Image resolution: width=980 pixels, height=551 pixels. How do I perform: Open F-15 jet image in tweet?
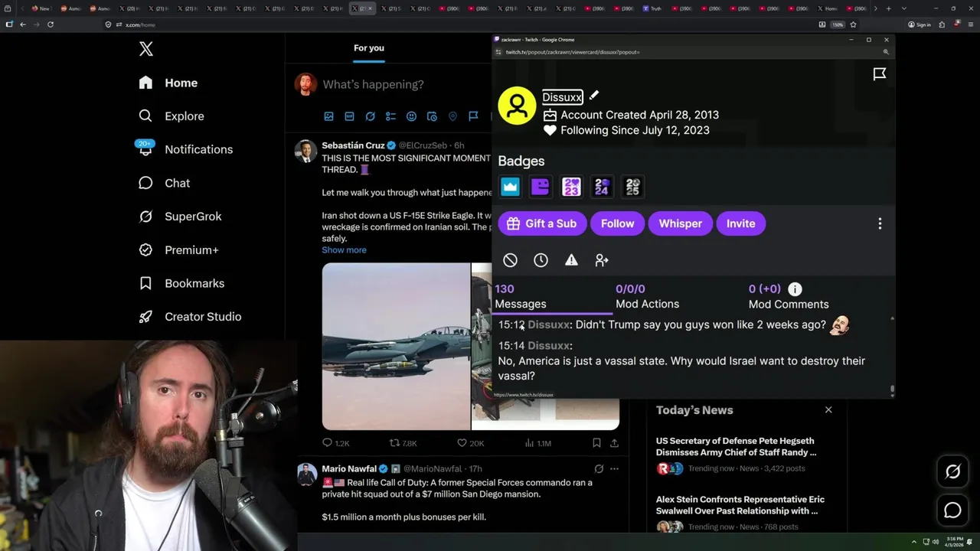click(396, 346)
